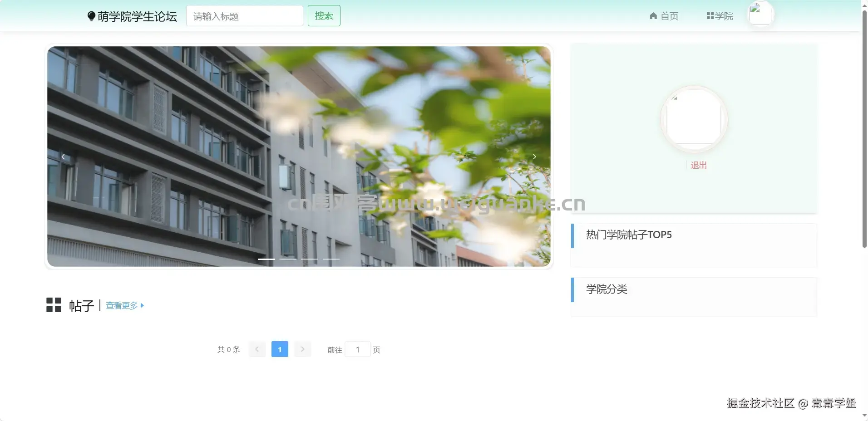The height and width of the screenshot is (421, 868).
Task: Open the 首页 menu item
Action: (664, 16)
